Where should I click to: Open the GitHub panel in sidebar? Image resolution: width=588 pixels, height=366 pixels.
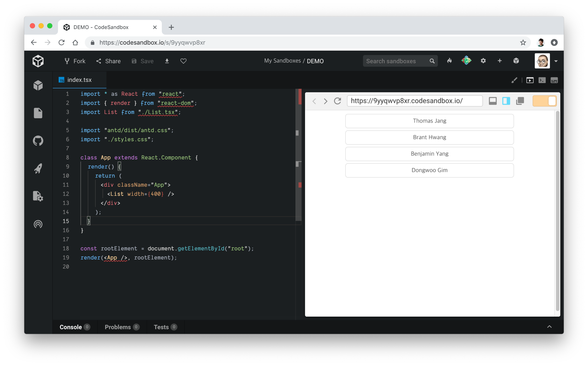38,141
